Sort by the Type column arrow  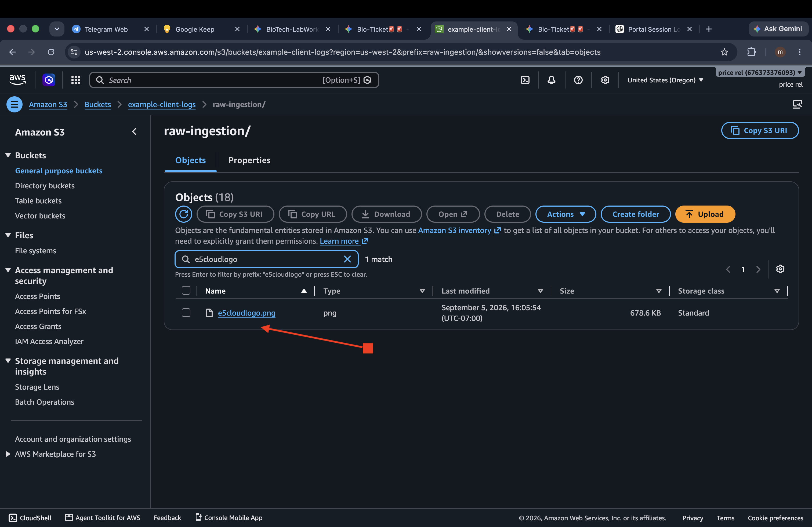[422, 291]
